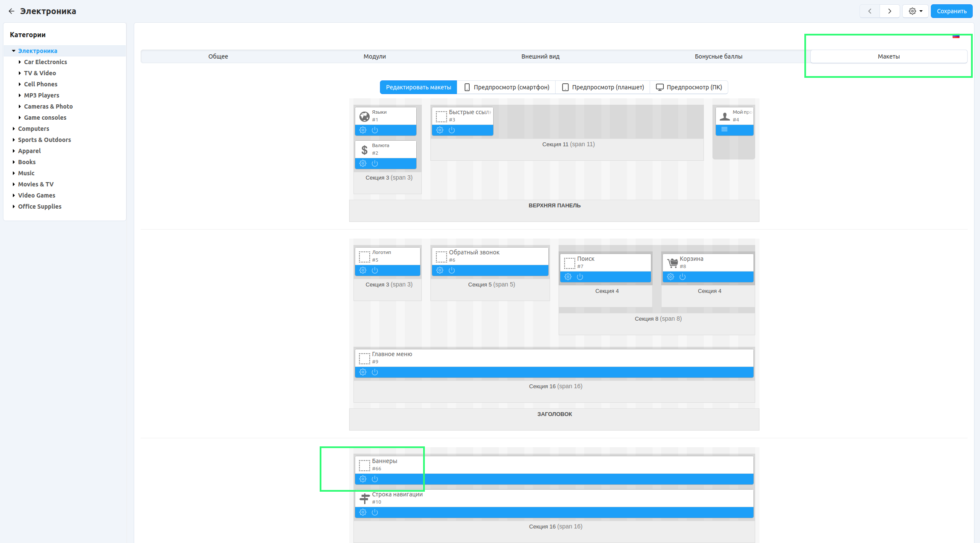Go to next category with right chevron
Image resolution: width=980 pixels, height=543 pixels.
click(890, 11)
